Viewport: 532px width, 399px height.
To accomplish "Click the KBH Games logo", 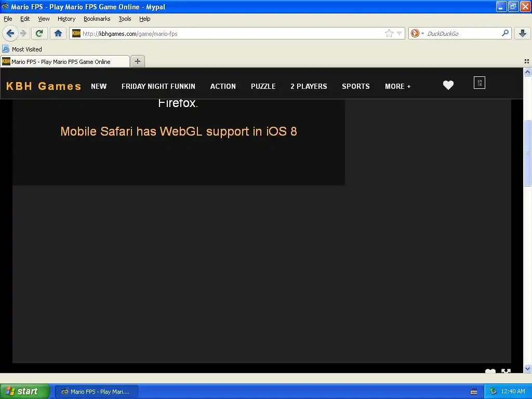I will click(x=44, y=86).
